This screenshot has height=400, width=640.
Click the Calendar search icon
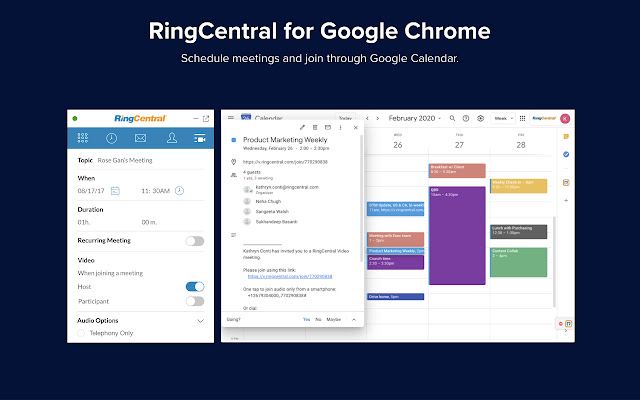tap(452, 118)
